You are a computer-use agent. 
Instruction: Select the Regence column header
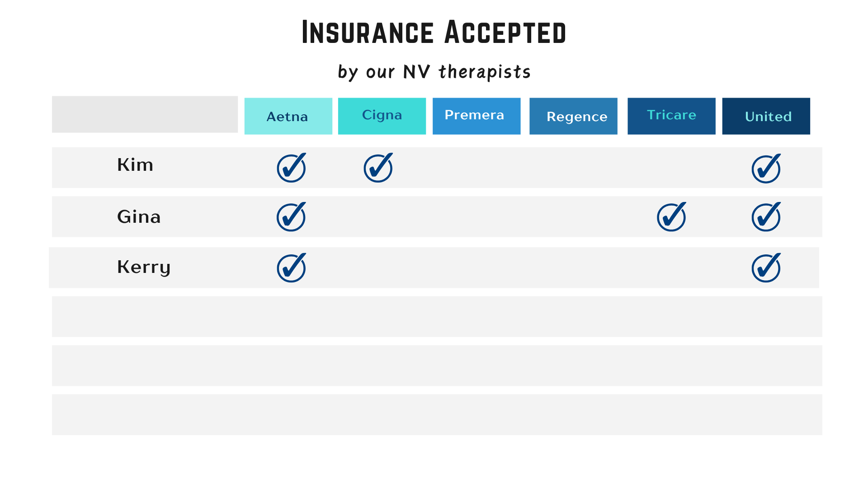tap(573, 116)
